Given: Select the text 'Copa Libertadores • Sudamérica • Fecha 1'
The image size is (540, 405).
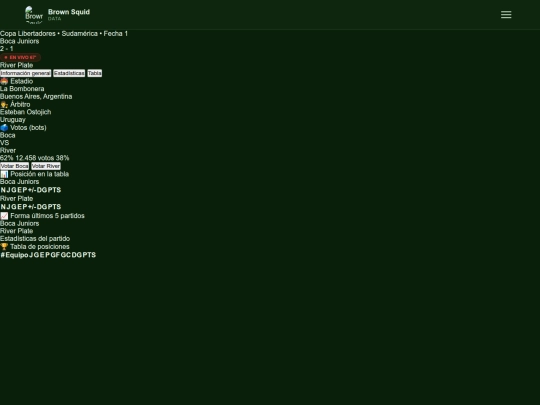Looking at the screenshot, I should point(64,33).
